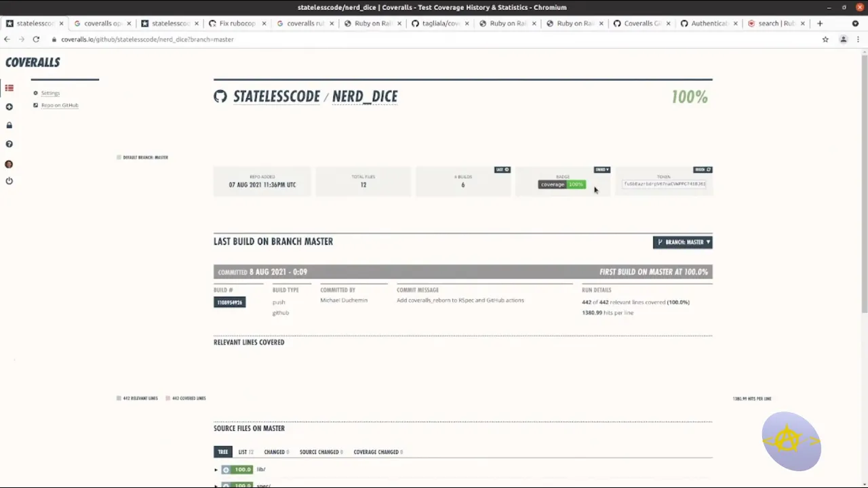Click the 'hits per line' chart legend
The width and height of the screenshot is (868, 488).
coord(752,399)
